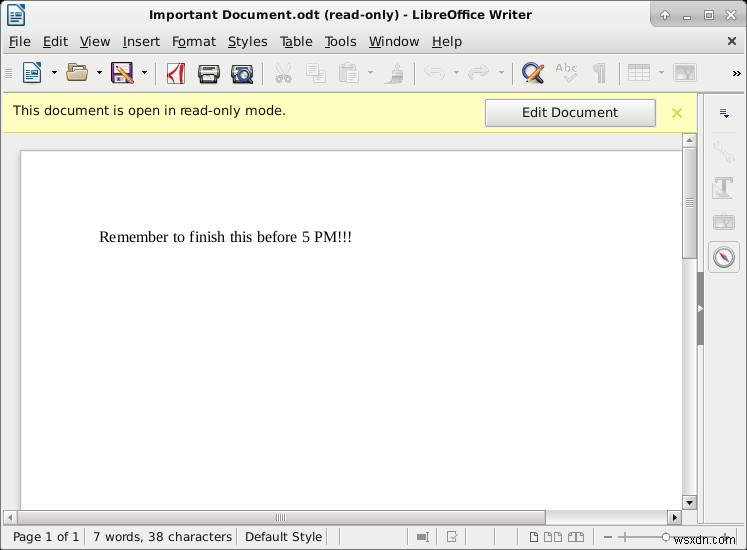Screen dimensions: 747x550
Task: Open the sidebar Properties wrench icon
Action: point(724,152)
